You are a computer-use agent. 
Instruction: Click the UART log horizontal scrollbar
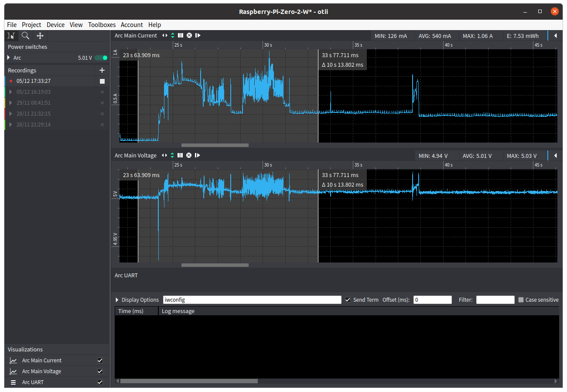[x=189, y=381]
